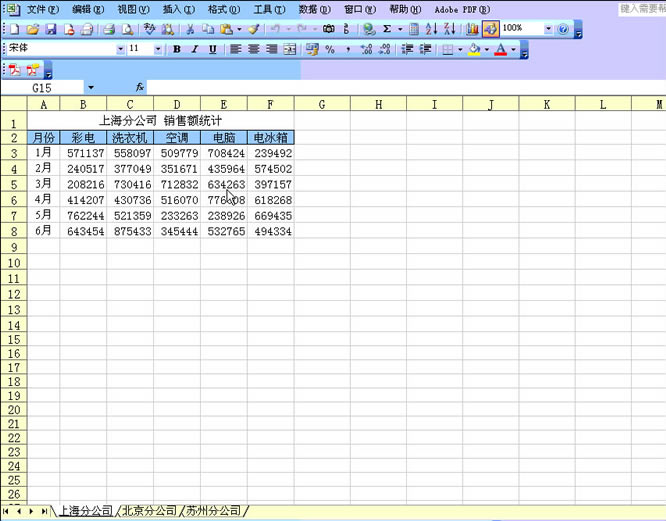666x521 pixels.
Task: Select the 电冰箱 header cell
Action: click(271, 138)
